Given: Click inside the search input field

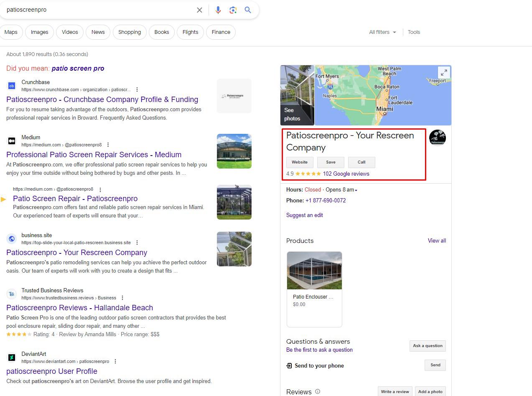Looking at the screenshot, I should [x=96, y=10].
